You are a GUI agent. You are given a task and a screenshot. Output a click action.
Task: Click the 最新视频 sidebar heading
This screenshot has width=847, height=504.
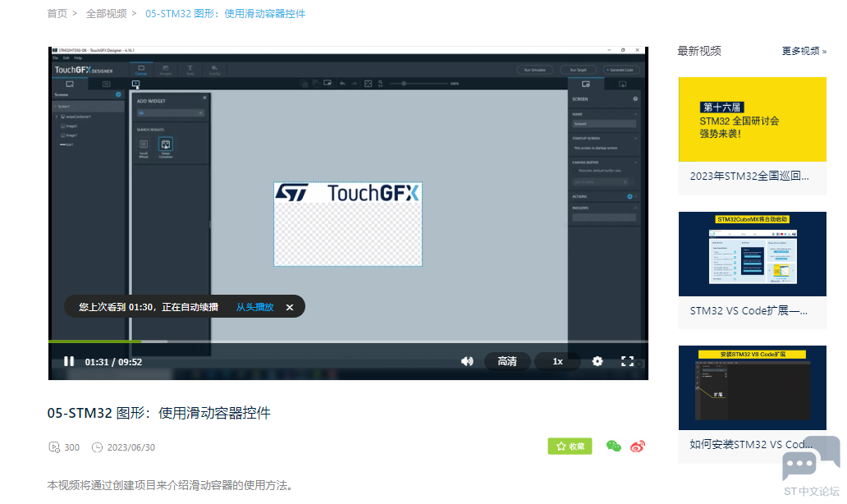point(699,51)
